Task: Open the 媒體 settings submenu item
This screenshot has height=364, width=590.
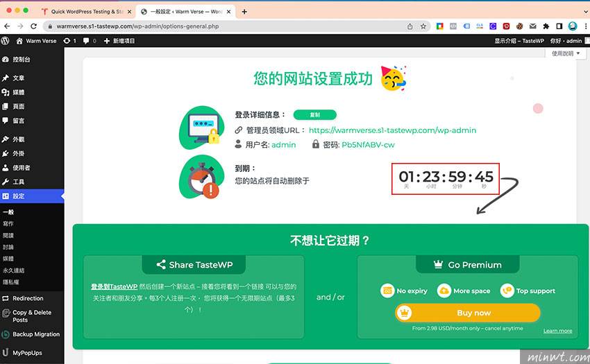Action: tap(8, 259)
